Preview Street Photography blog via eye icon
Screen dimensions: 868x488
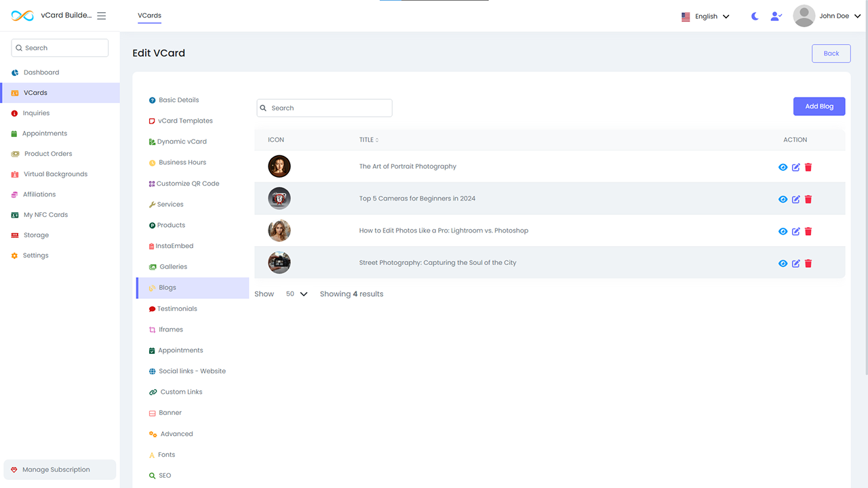click(x=783, y=264)
